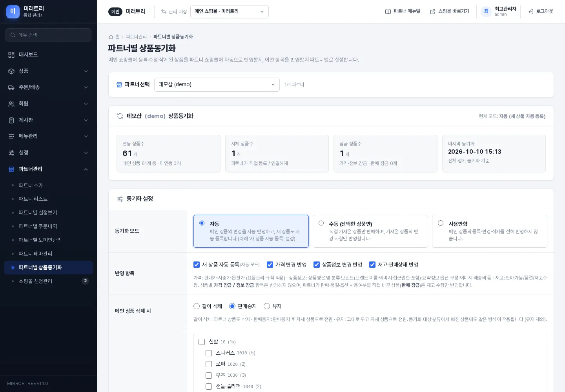Image resolution: width=565 pixels, height=392 pixels.
Task: Click the 파트너 매뉴얼 book icon
Action: 388,12
